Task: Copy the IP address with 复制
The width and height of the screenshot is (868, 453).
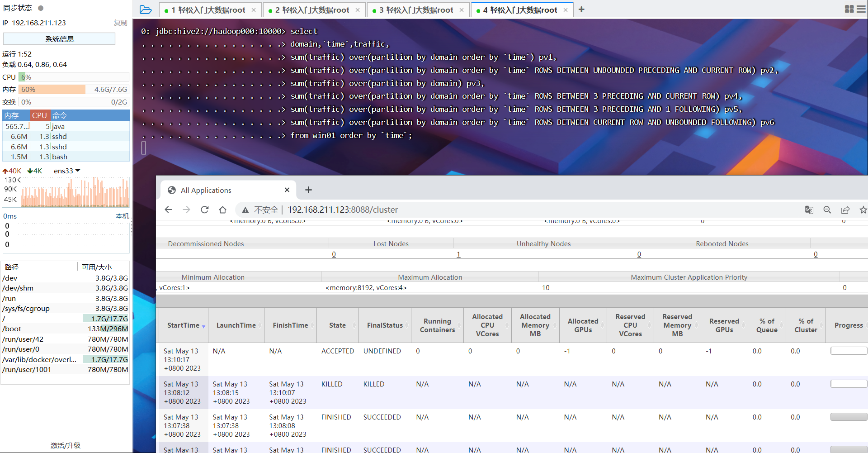Action: pos(120,23)
